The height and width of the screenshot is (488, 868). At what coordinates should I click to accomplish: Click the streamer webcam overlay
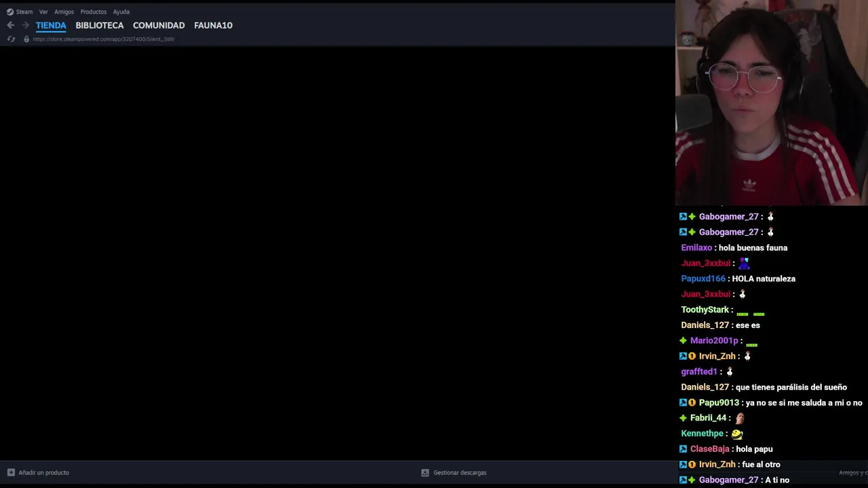coord(772,102)
